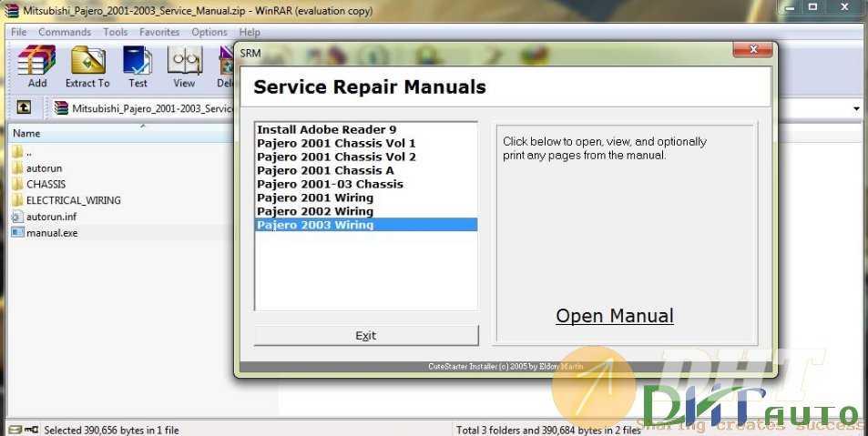Minimize the WinRAR window

click(790, 7)
